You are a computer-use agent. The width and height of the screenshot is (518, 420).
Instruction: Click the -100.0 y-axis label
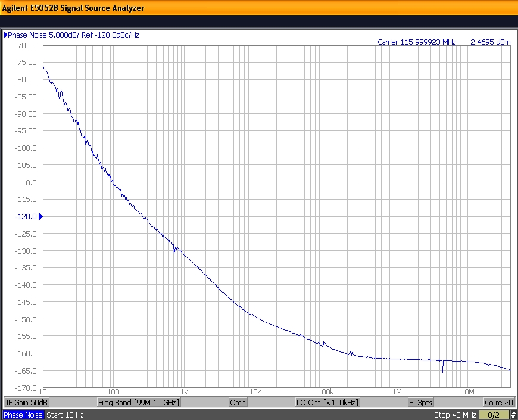(x=26, y=148)
